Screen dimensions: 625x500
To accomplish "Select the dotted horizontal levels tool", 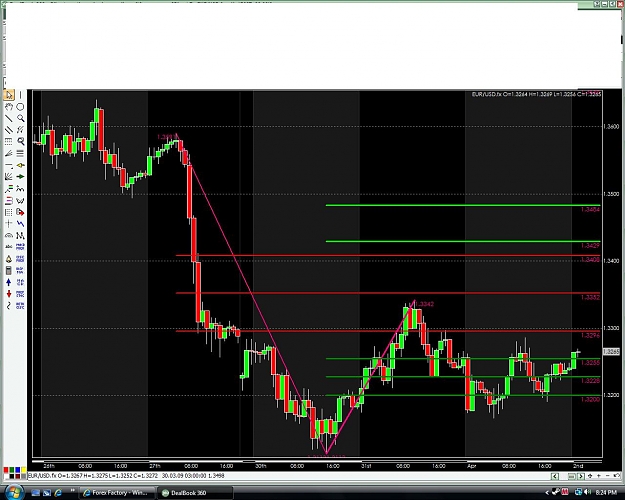I will 9,142.
